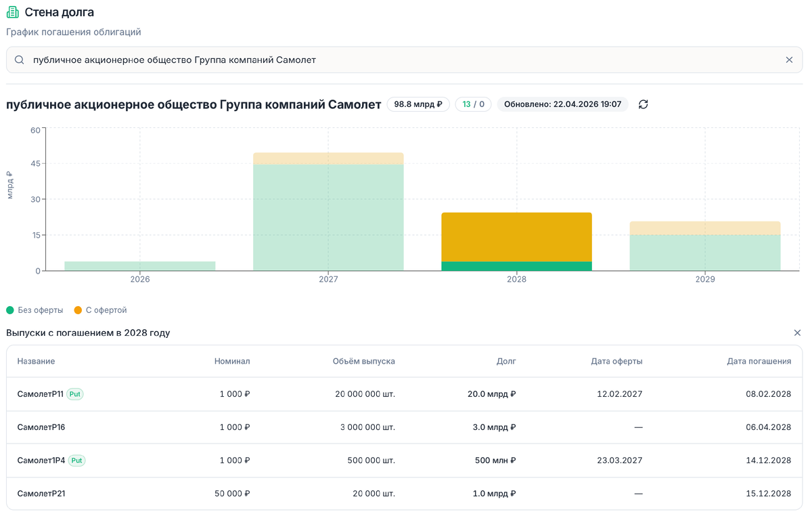Click the 2029 beige top bar segment

pos(705,228)
